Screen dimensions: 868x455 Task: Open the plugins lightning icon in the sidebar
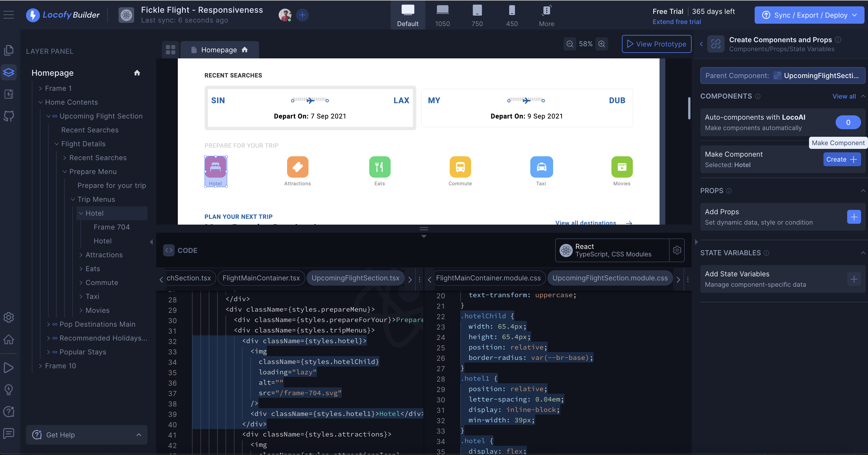coord(9,94)
